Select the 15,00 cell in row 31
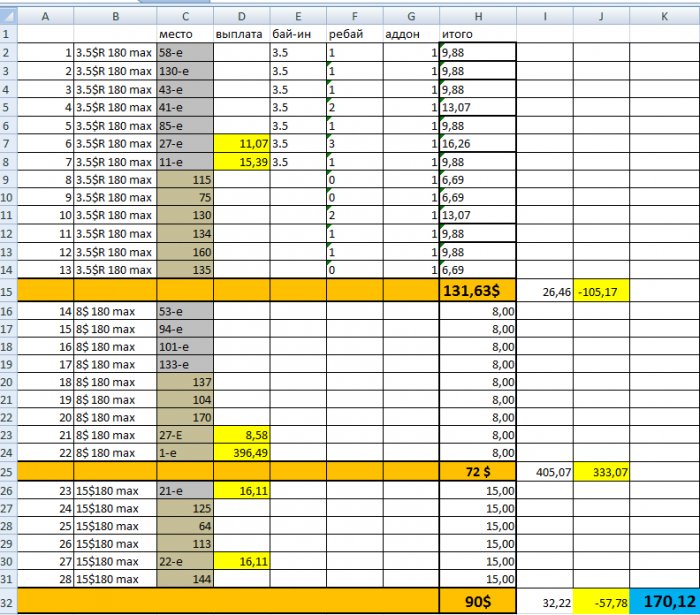The height and width of the screenshot is (615, 700). [x=478, y=579]
